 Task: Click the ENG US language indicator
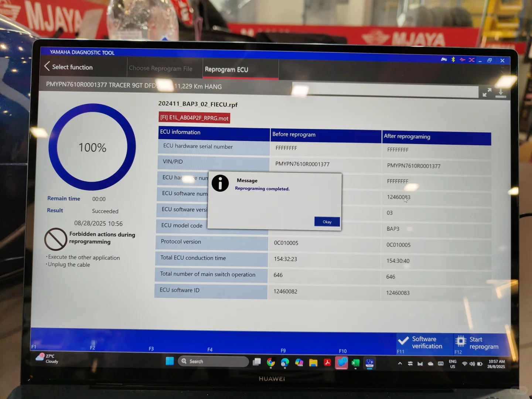[453, 364]
